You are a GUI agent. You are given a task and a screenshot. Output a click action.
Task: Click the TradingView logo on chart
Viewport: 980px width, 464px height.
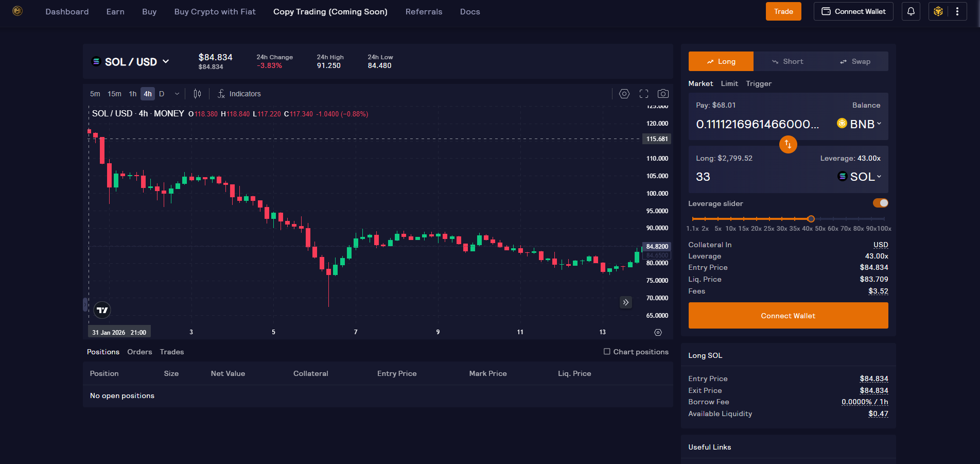102,310
